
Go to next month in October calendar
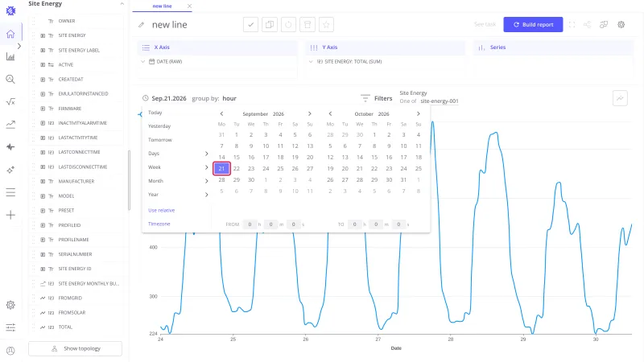[x=418, y=113]
